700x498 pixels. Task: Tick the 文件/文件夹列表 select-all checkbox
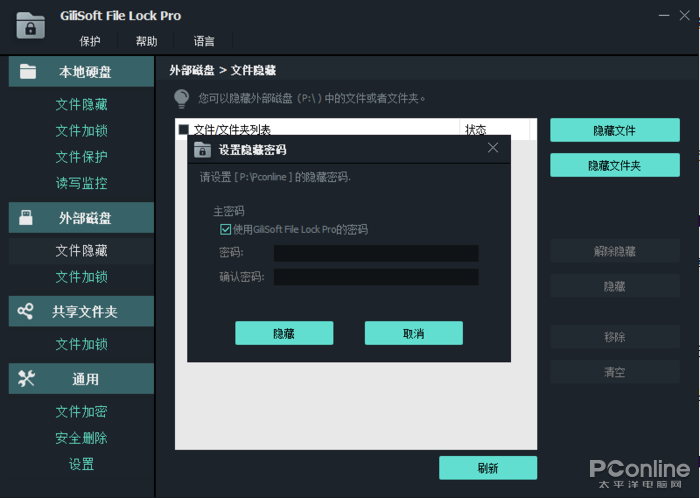coord(183,129)
